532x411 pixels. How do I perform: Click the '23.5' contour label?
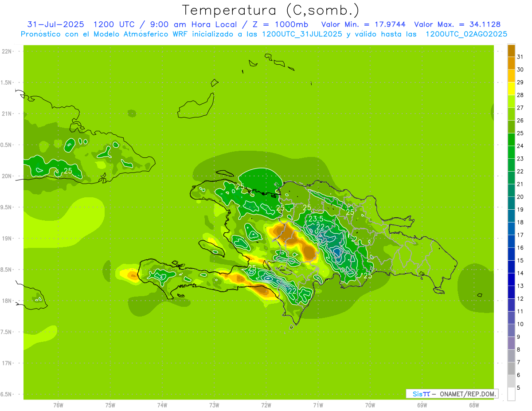[316, 219]
